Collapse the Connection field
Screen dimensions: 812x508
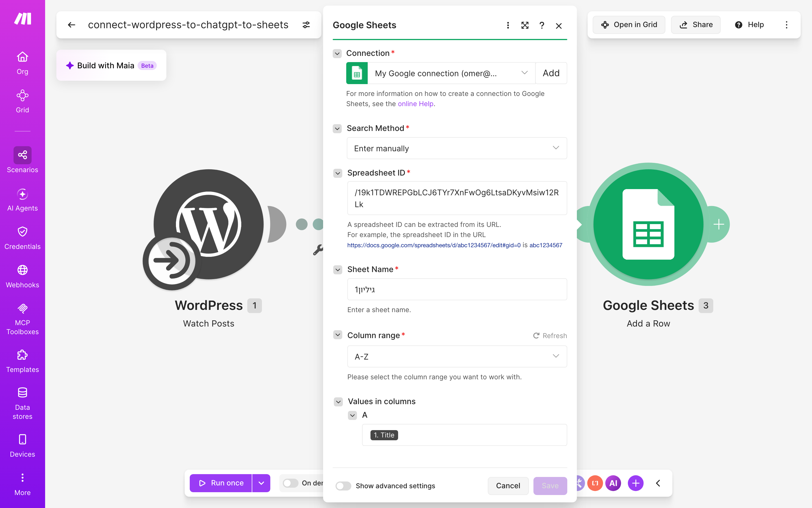337,53
